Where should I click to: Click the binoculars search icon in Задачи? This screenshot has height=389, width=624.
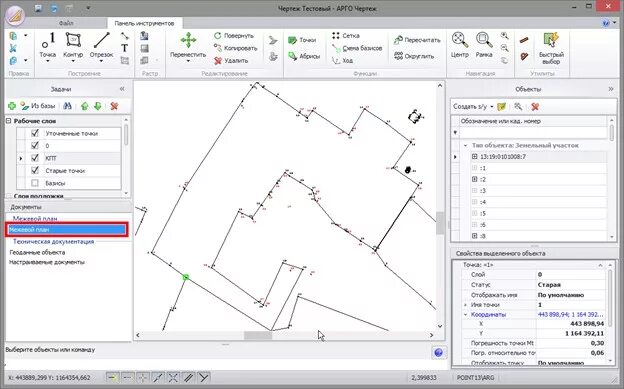coord(67,106)
